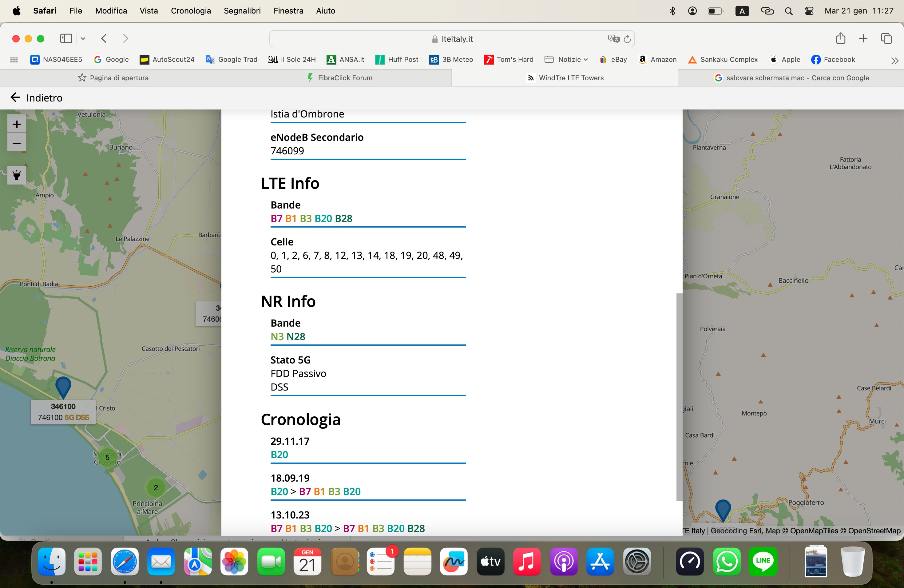This screenshot has height=588, width=904.
Task: Open the Cronologia menu in menu bar
Action: click(x=191, y=11)
